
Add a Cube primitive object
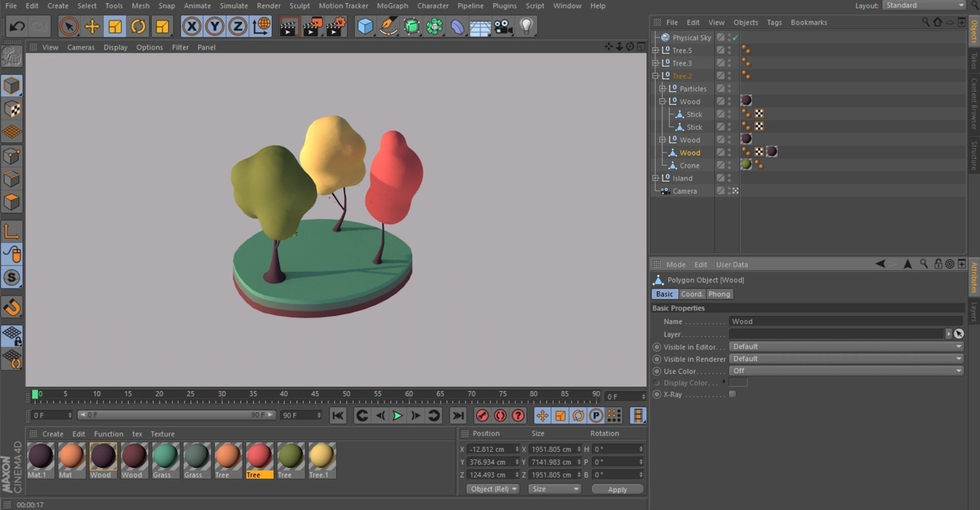pos(365,27)
